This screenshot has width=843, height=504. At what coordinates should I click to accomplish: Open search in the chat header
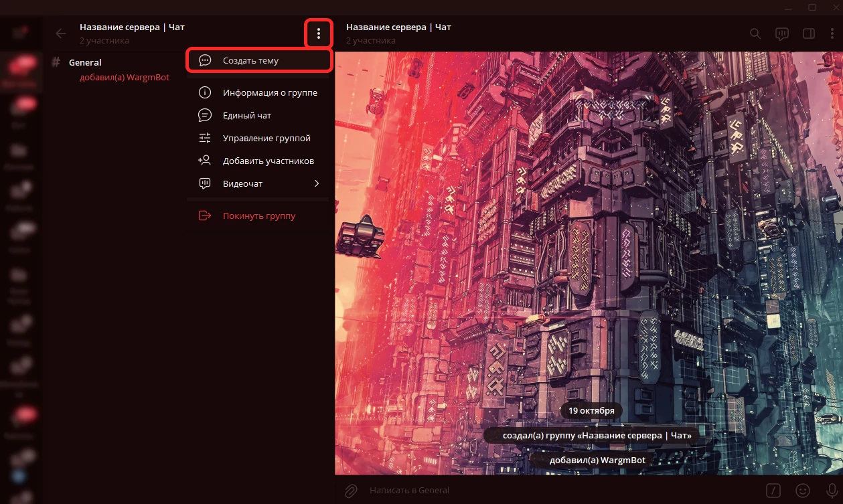point(755,33)
